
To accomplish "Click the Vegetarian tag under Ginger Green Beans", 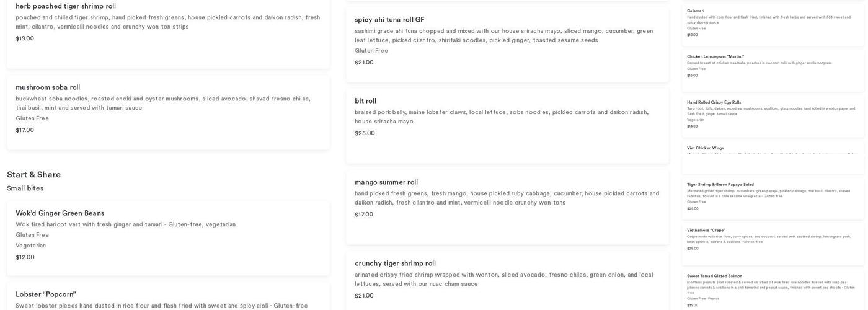I will pyautogui.click(x=30, y=246).
